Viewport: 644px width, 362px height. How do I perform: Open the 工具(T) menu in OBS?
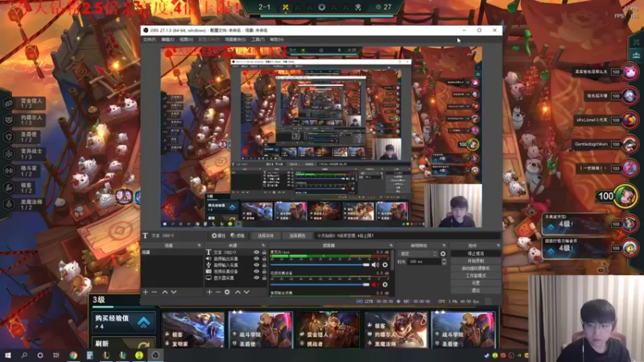(x=258, y=39)
